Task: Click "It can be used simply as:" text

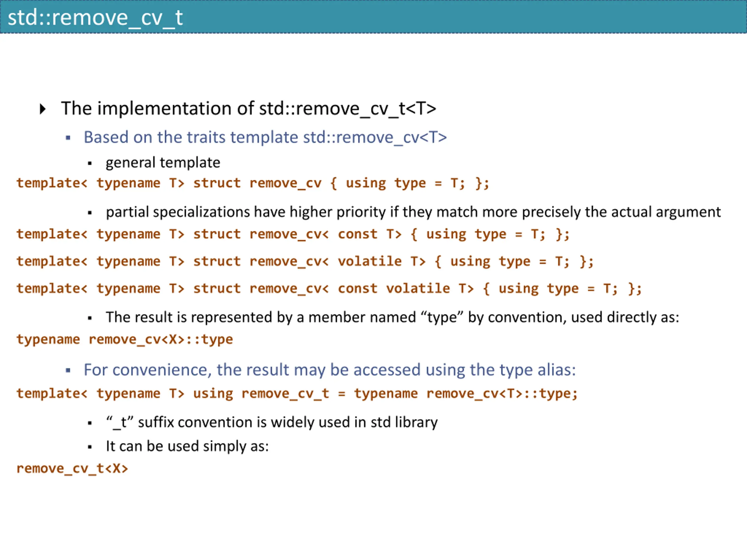Action: point(187,447)
